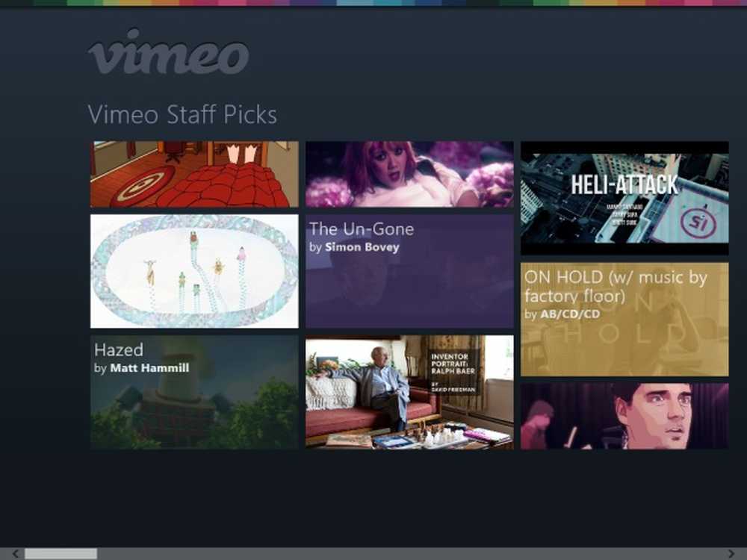Viewport: 747px width, 560px height.
Task: Open the illustrated man face video thumbnail
Action: 624,416
